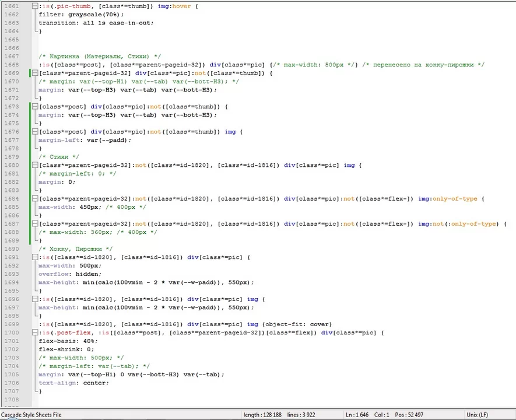
Task: Collapse the fold marker on line 1676
Action: (x=35, y=132)
